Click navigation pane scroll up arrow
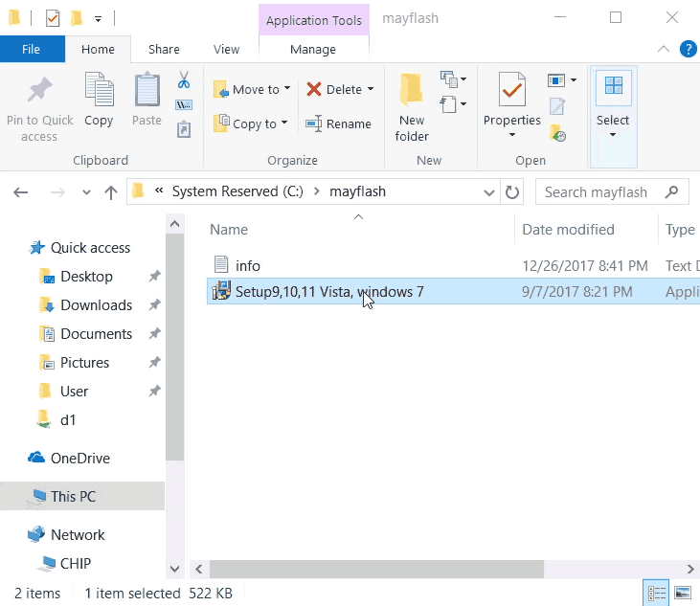The width and height of the screenshot is (700, 606). coord(174,224)
